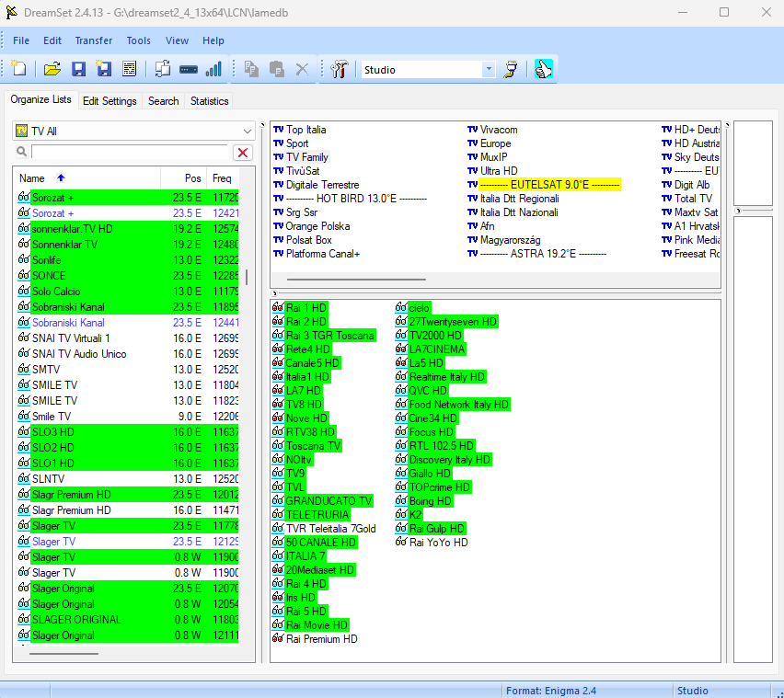Click the bouquet list horizontal scrollbar

point(356,280)
